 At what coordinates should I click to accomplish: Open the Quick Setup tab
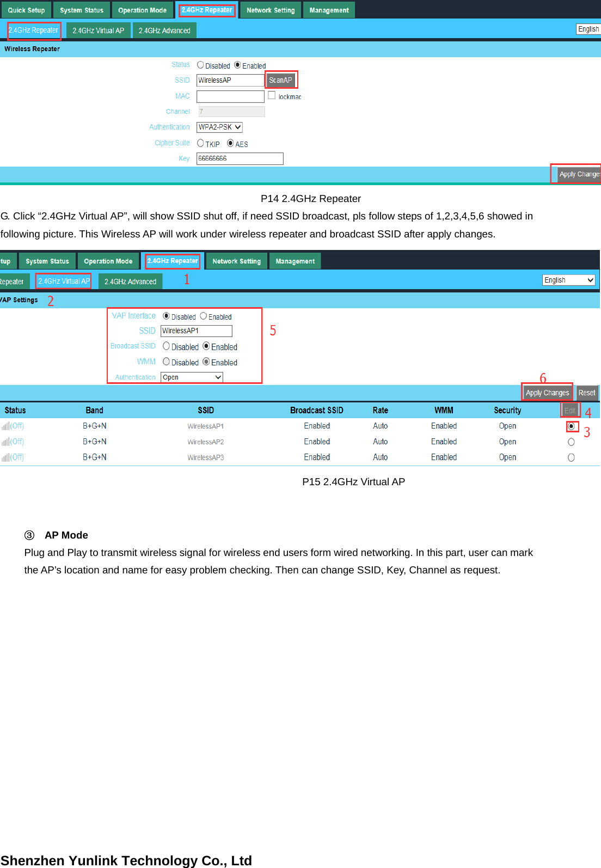(26, 10)
